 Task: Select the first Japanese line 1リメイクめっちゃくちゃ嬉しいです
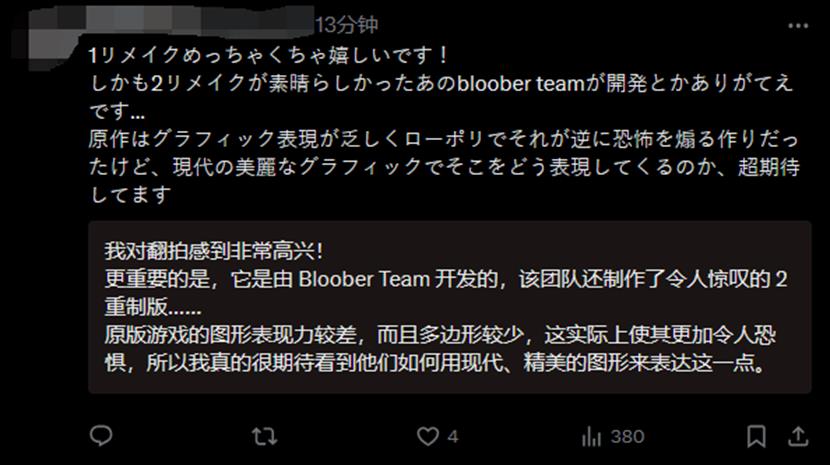click(268, 55)
